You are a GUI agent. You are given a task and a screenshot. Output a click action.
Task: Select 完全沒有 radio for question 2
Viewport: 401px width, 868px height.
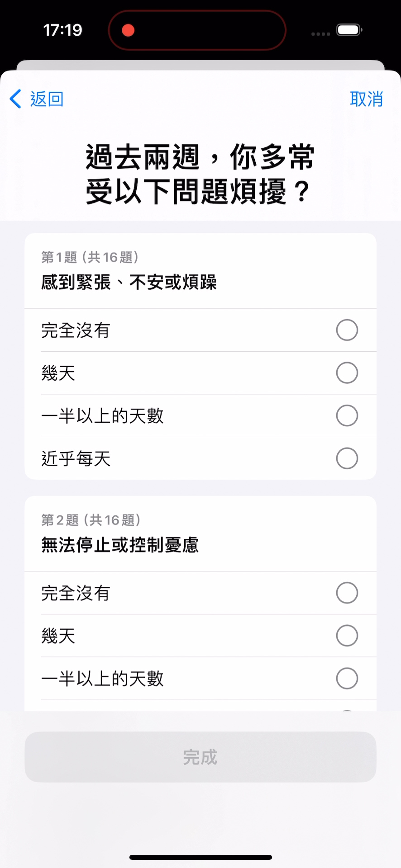point(347,593)
